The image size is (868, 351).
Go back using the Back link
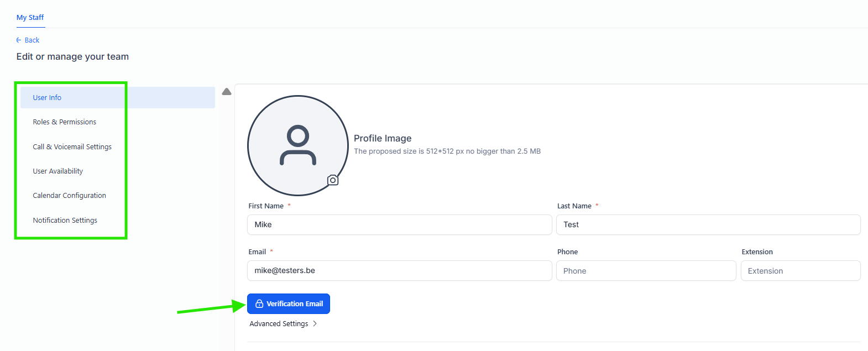(28, 40)
